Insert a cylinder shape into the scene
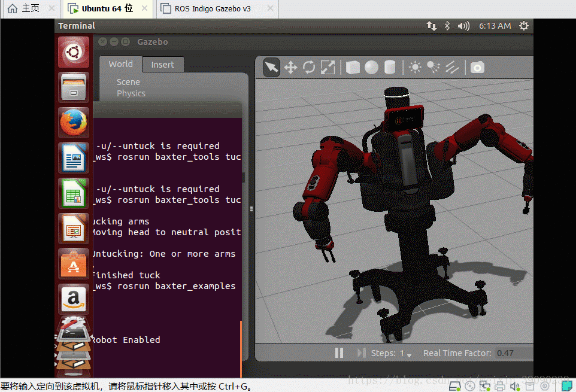The height and width of the screenshot is (392, 576). 390,67
